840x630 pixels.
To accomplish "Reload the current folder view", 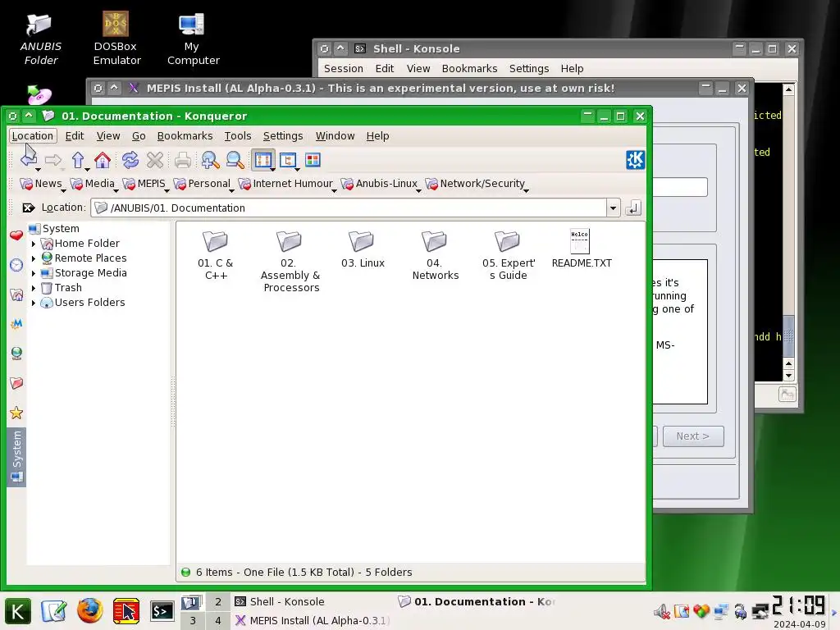I will [130, 160].
